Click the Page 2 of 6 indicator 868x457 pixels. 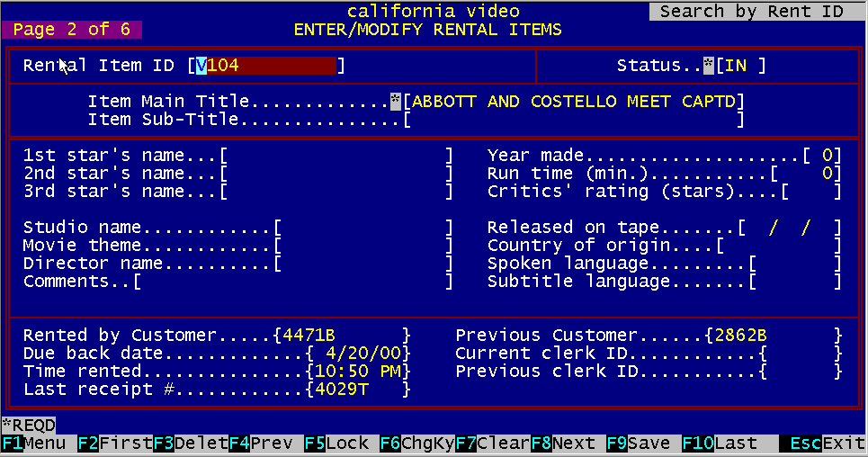(x=72, y=30)
